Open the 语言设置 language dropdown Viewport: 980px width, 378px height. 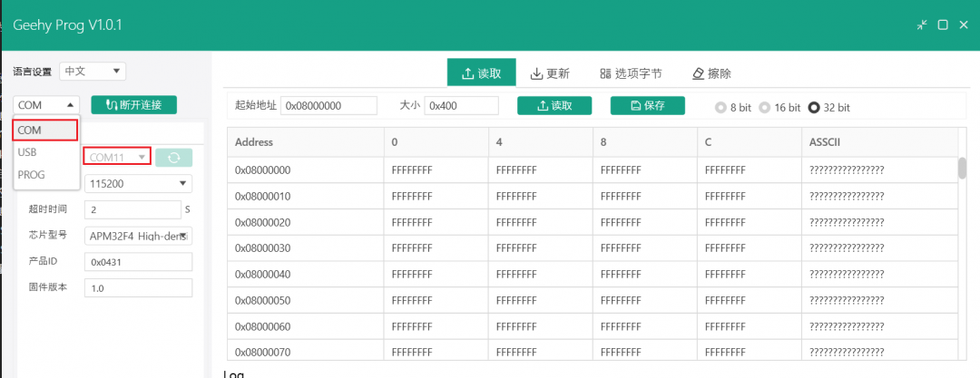pyautogui.click(x=93, y=72)
